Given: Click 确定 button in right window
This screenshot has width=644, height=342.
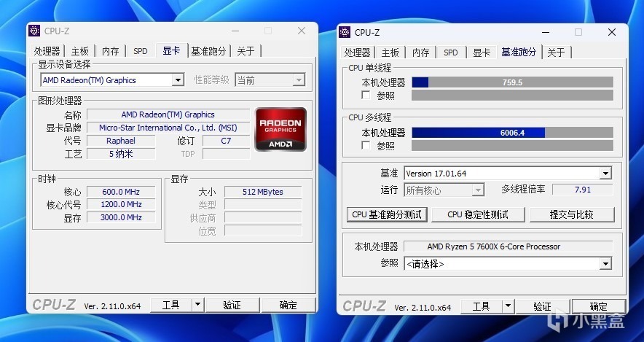Looking at the screenshot, I should pos(598,306).
